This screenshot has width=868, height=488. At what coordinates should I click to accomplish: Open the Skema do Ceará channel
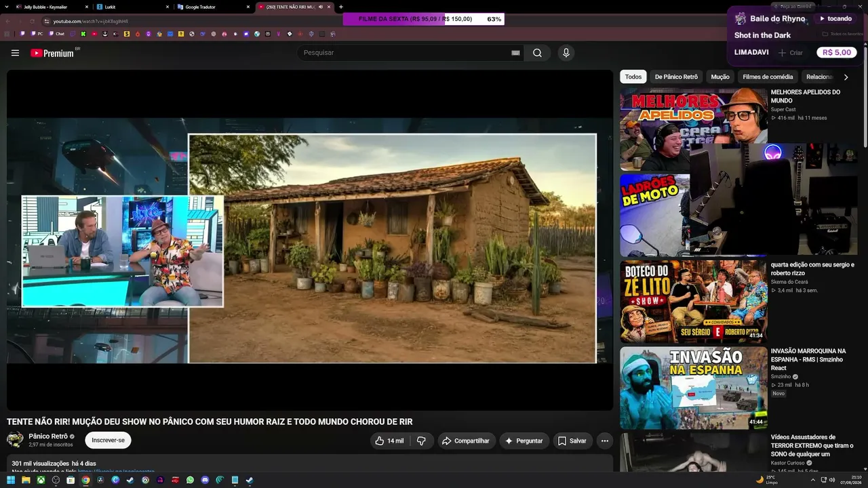point(790,282)
